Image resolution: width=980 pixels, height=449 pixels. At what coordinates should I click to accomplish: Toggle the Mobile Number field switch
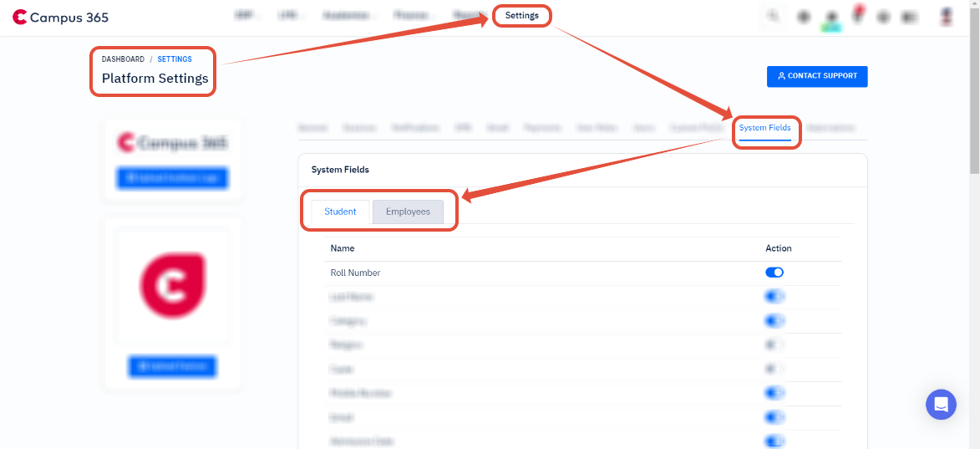[774, 393]
